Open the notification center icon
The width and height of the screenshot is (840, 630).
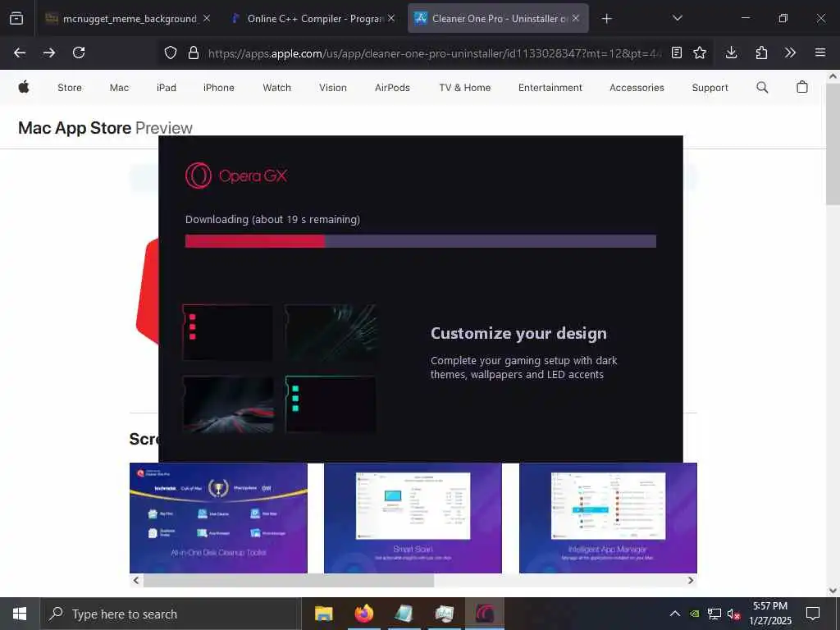coord(813,614)
